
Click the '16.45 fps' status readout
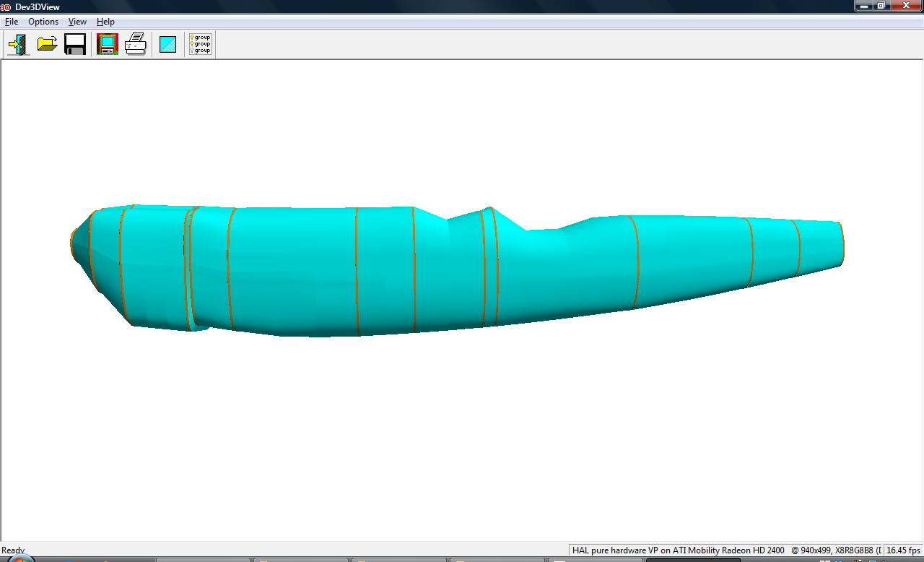coord(903,550)
